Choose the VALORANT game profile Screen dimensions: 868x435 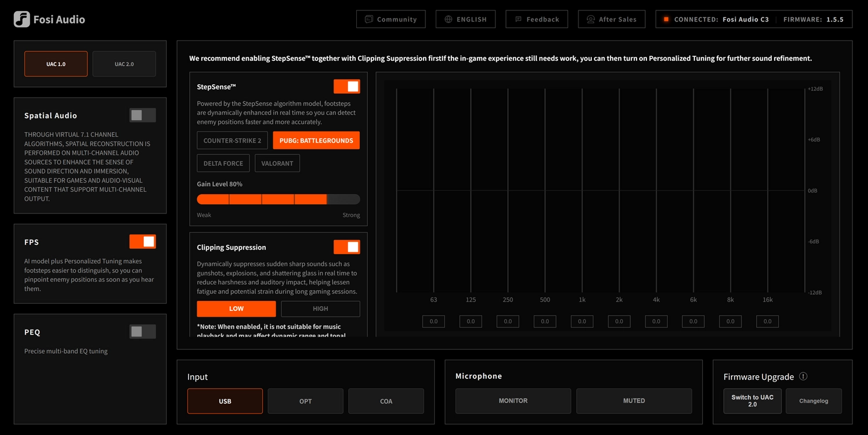pyautogui.click(x=277, y=163)
